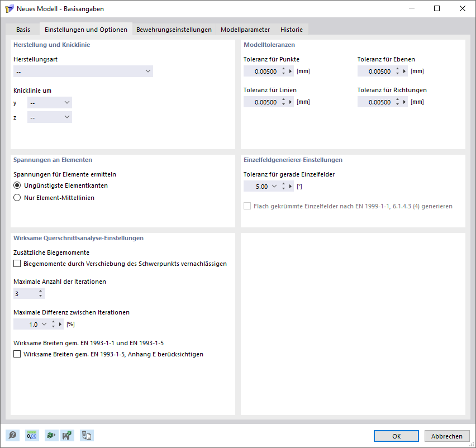Click the load model defaults icon
Viewport: 476px width, 448px height.
[51, 436]
